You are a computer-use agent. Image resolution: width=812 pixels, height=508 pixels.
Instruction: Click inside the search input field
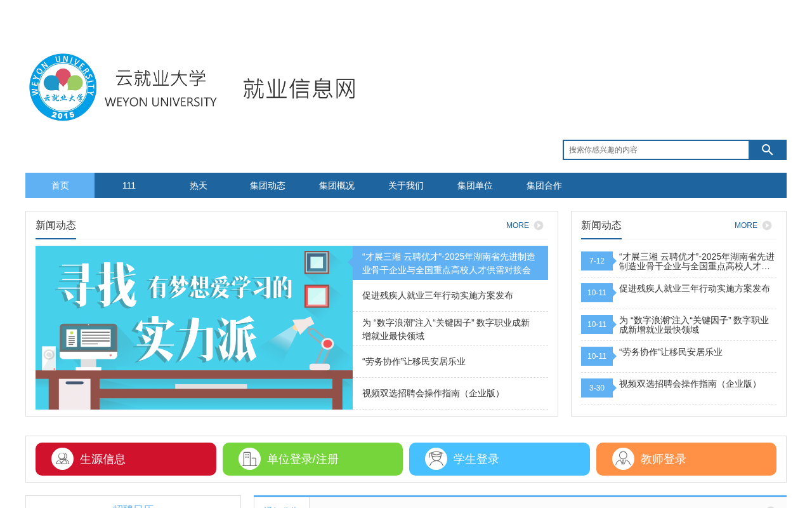[x=656, y=150]
